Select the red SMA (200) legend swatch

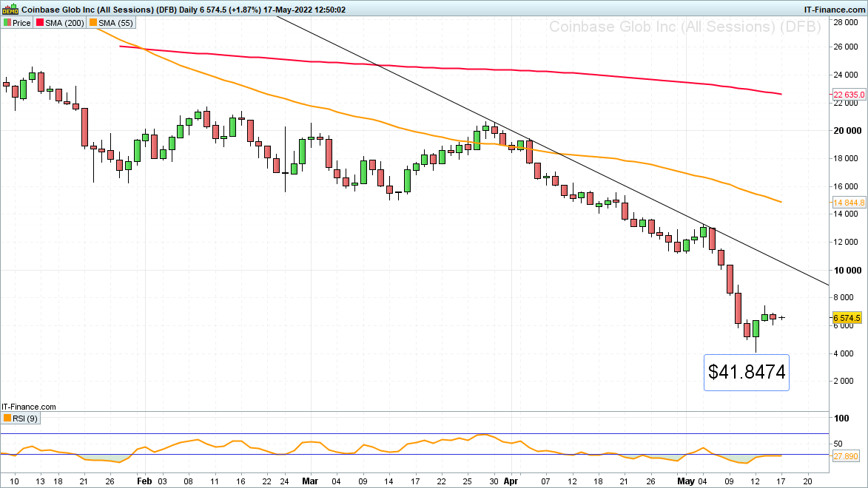pyautogui.click(x=40, y=23)
